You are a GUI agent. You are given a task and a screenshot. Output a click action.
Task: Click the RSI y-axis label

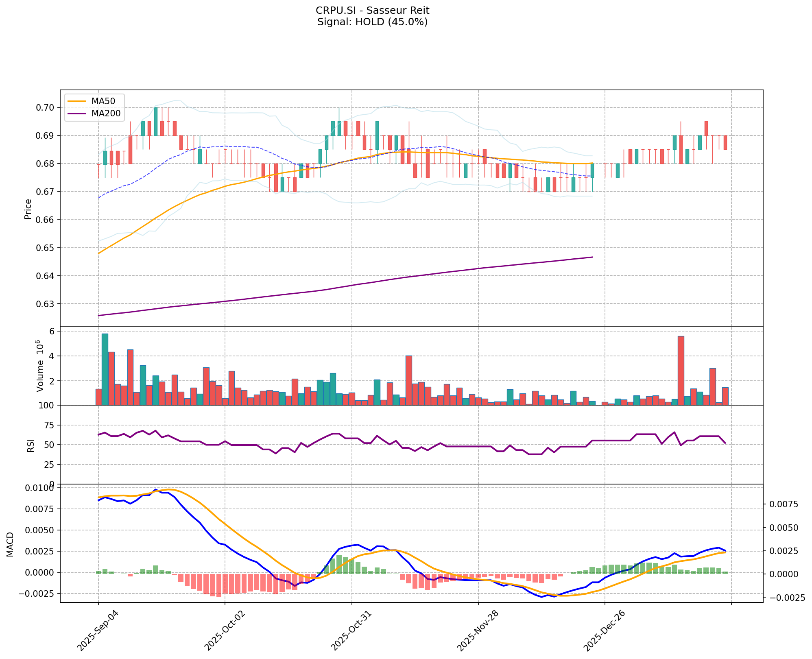click(x=31, y=445)
